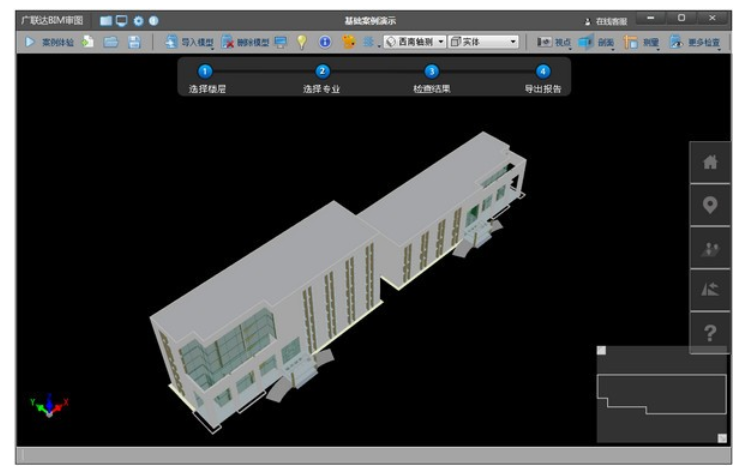Open settings via the title bar gear icon
Image resolution: width=741 pixels, height=469 pixels.
click(138, 21)
